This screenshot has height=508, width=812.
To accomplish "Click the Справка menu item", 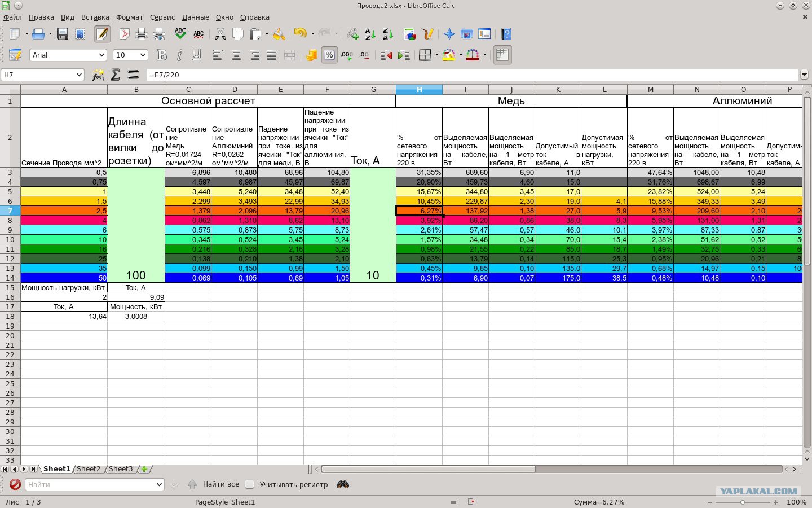I will tap(255, 17).
